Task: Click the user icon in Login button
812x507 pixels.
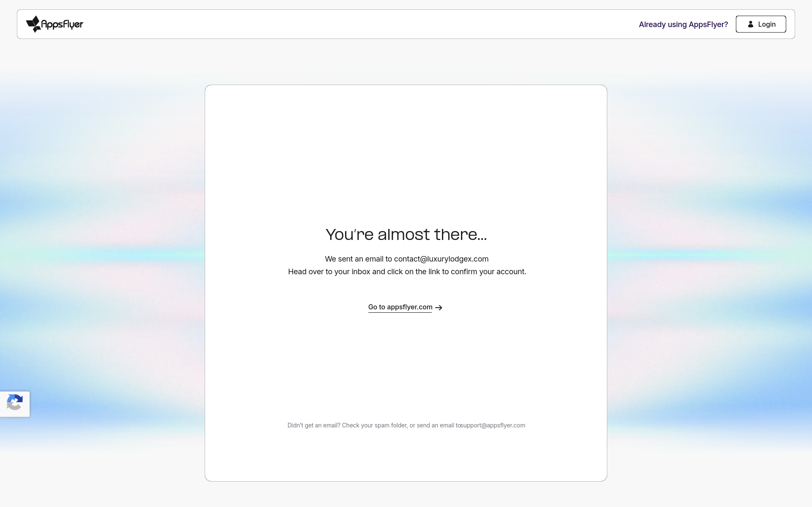Action: (x=750, y=24)
